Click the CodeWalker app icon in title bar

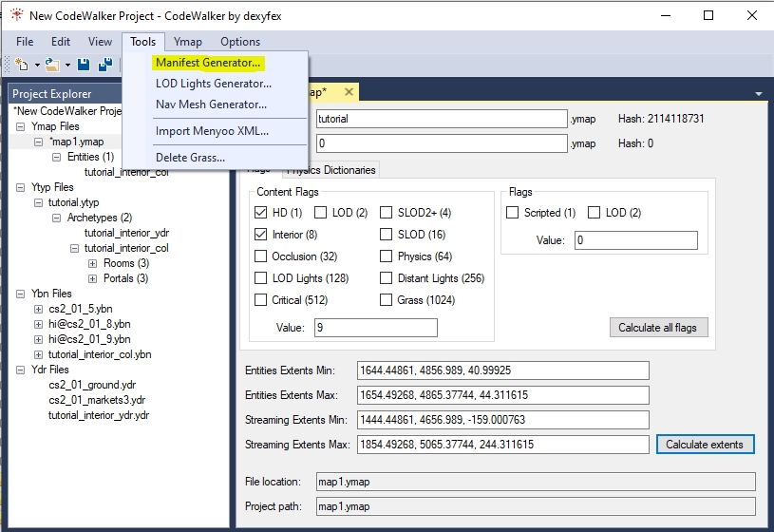16,15
